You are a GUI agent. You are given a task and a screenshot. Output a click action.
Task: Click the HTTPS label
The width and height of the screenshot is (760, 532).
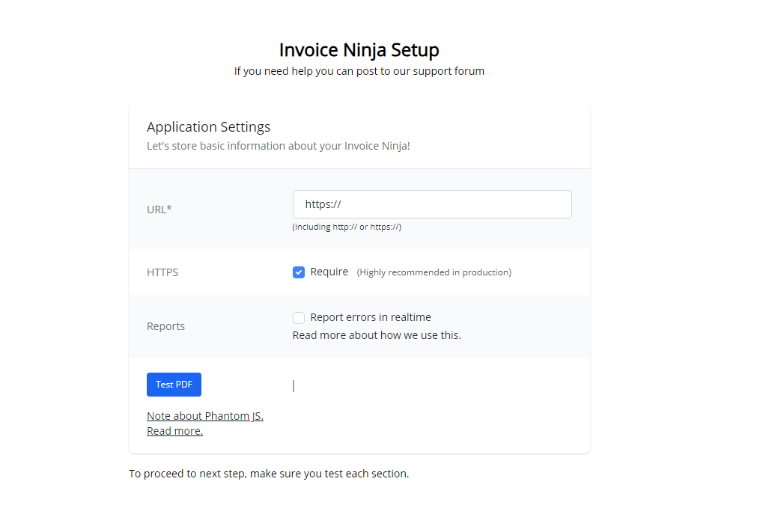tap(162, 273)
